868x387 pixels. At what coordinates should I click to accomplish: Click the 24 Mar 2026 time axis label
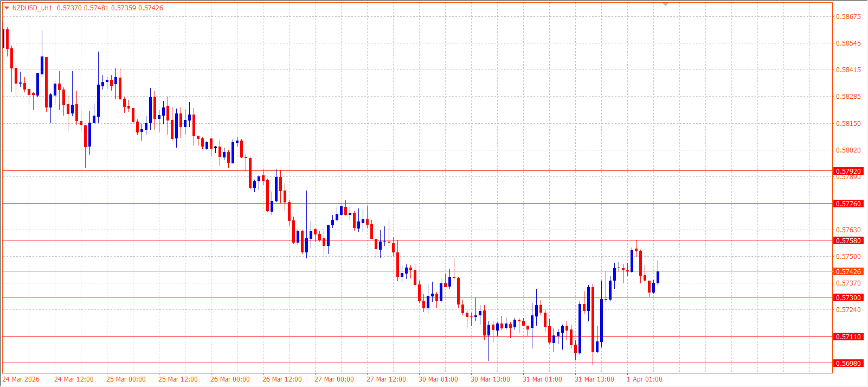point(21,379)
